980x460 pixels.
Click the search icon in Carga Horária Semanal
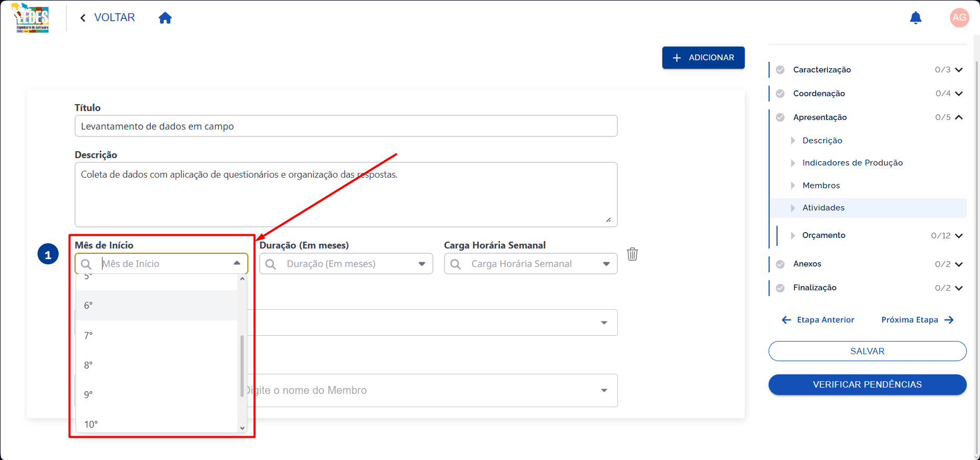[x=456, y=264]
